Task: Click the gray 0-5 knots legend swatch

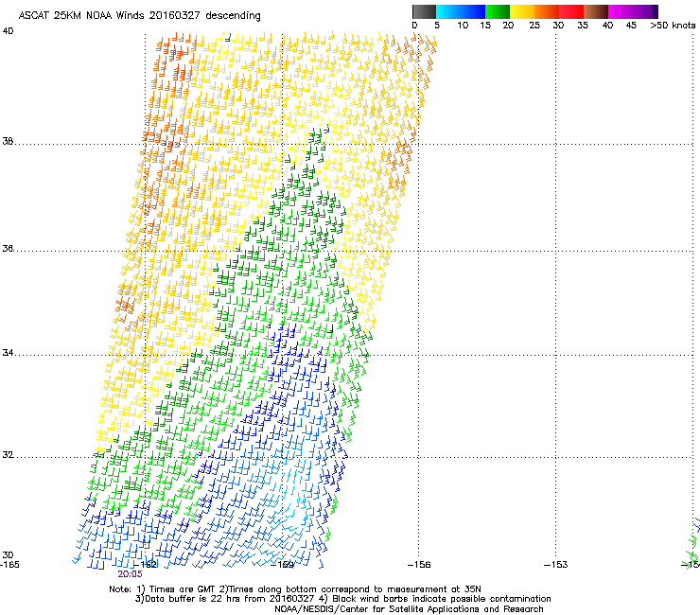Action: click(424, 11)
